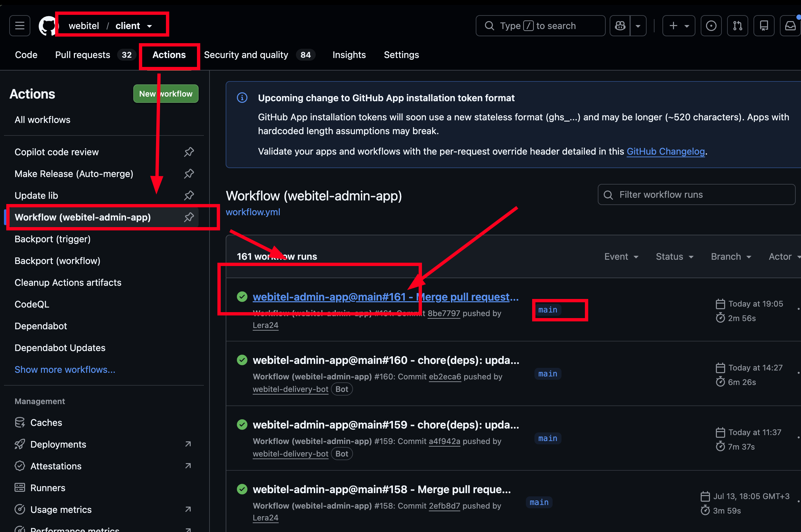Open the workflow.yml file link
Image resolution: width=801 pixels, height=532 pixels.
tap(253, 212)
